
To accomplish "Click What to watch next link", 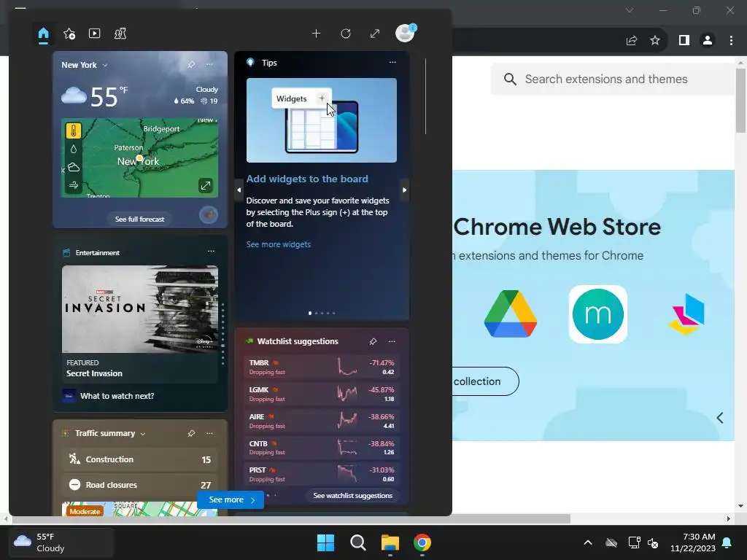I will [x=117, y=396].
